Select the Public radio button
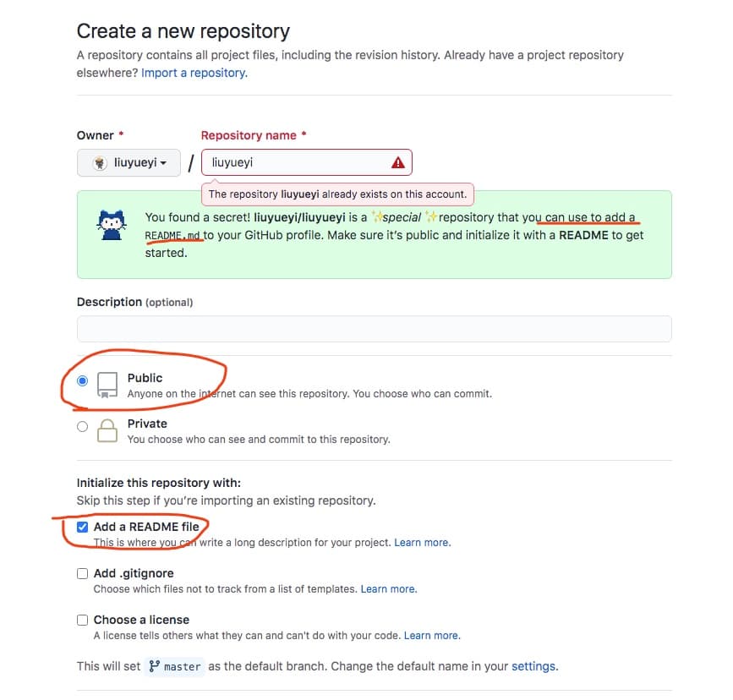The height and width of the screenshot is (700, 733). [82, 381]
